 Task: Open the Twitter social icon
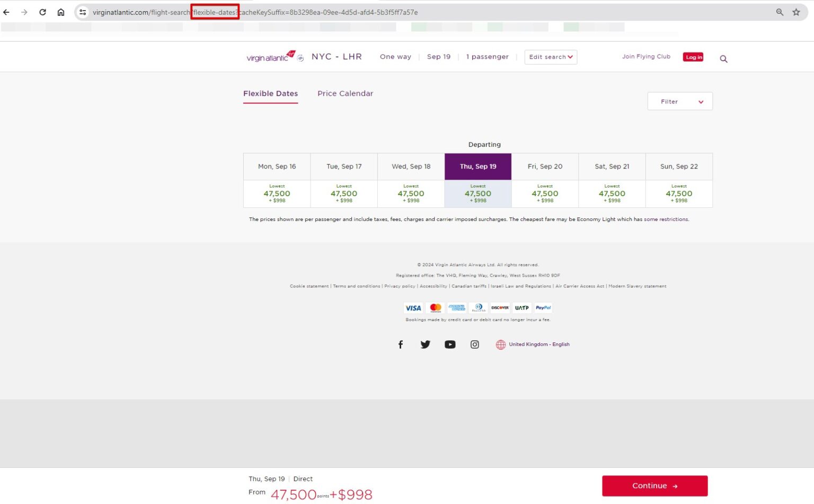coord(425,344)
